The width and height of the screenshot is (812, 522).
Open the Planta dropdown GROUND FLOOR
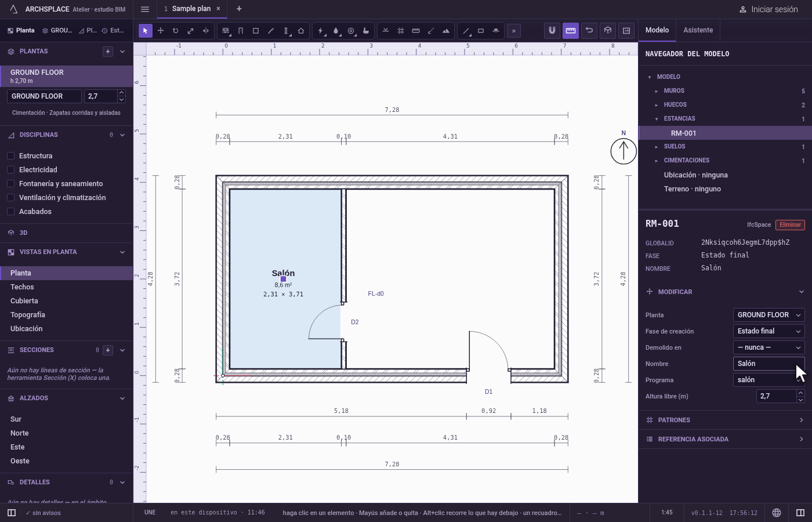click(x=769, y=315)
